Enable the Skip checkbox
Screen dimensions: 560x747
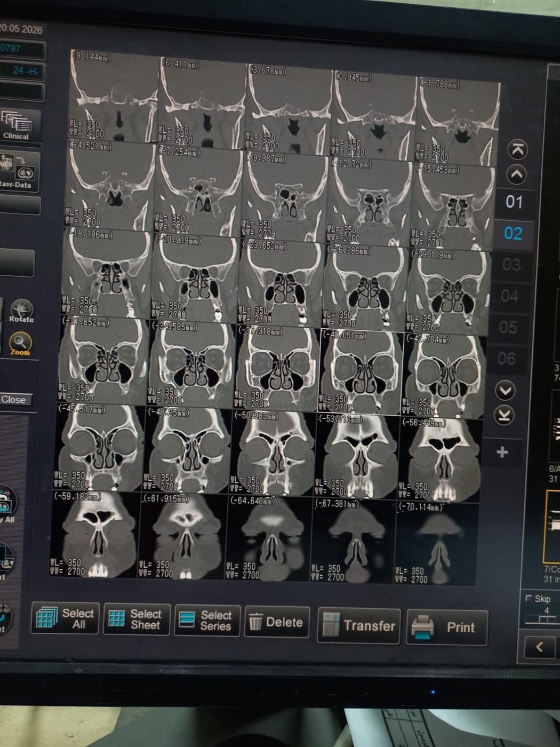coord(529,598)
